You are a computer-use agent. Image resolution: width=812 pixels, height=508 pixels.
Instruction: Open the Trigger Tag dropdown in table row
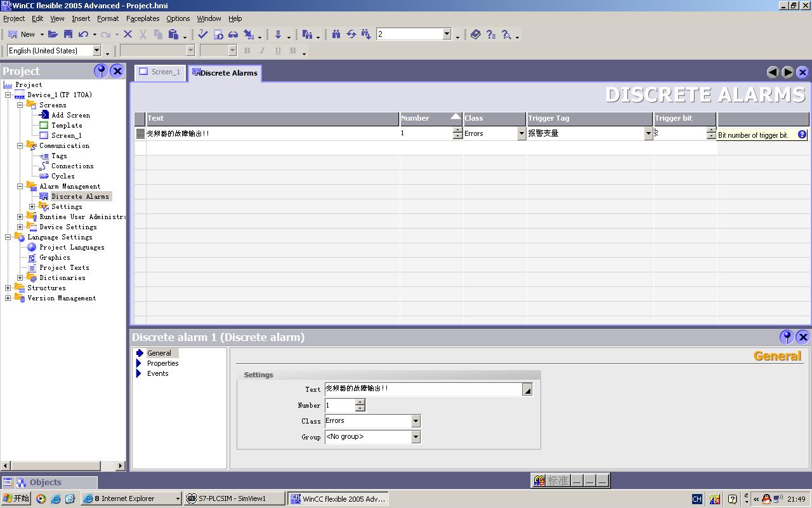click(x=648, y=133)
